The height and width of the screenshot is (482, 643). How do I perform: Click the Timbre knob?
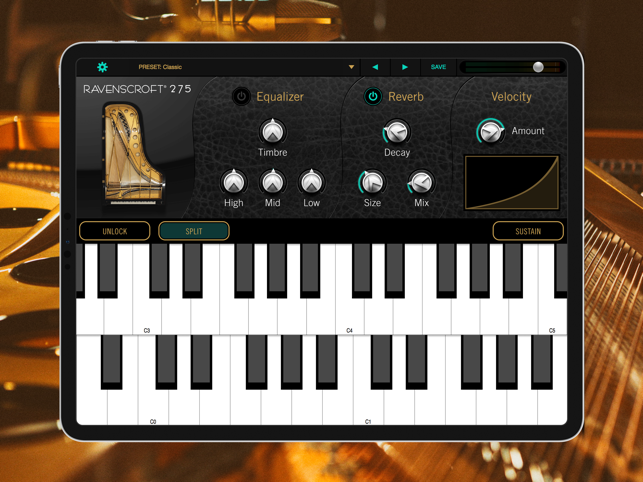pyautogui.click(x=272, y=131)
